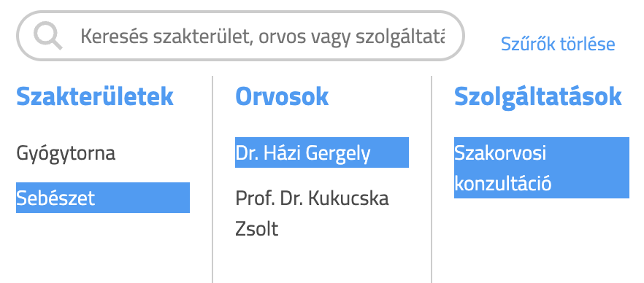The height and width of the screenshot is (283, 644).
Task: Click the blue highlight beside Dr. Házi Gergely
Action: click(x=389, y=152)
